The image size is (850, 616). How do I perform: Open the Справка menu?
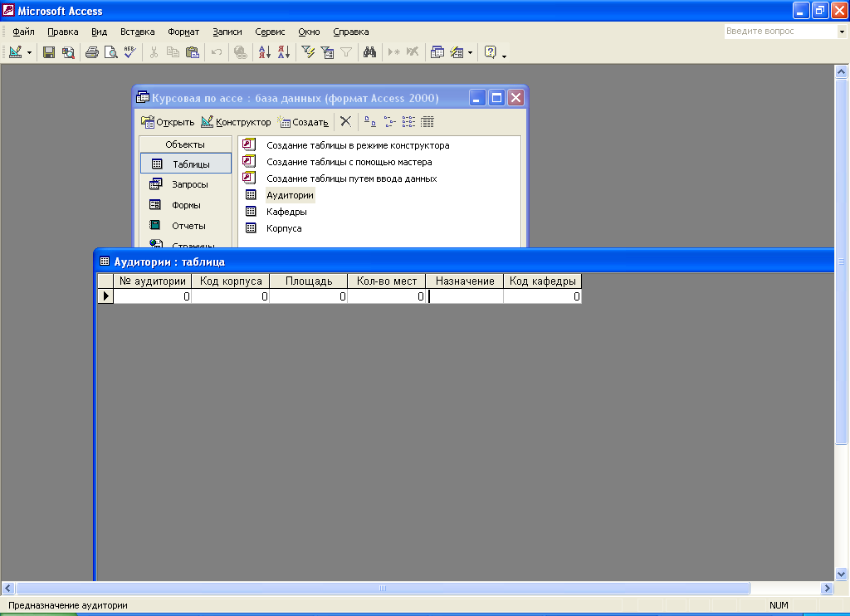(351, 32)
